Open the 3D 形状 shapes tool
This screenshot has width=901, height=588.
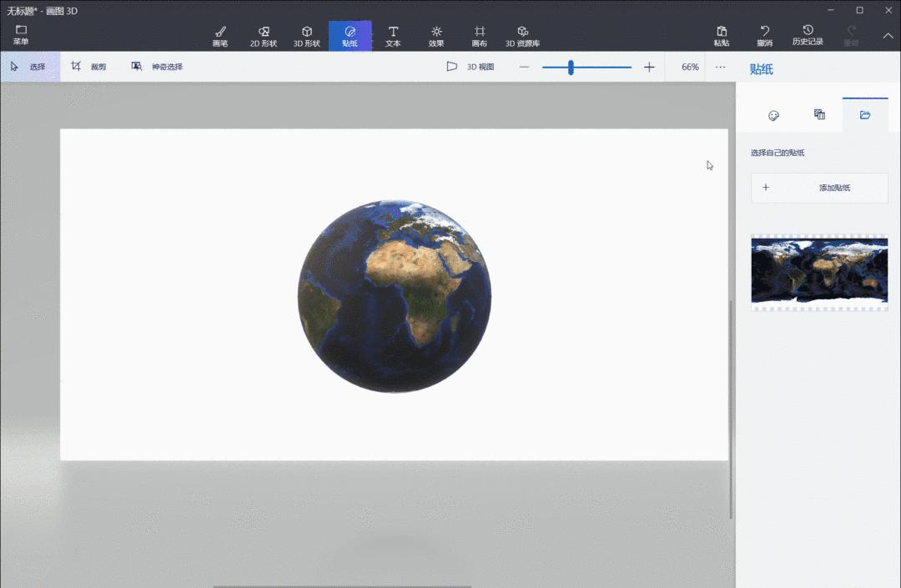307,36
